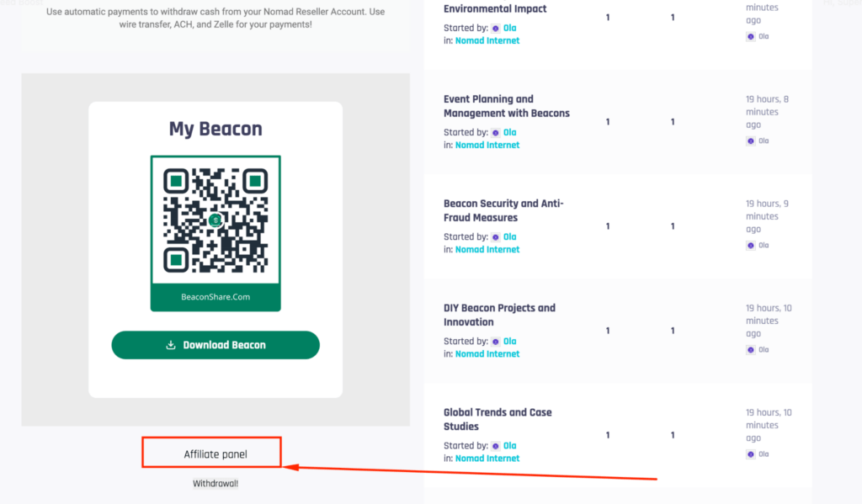Click the My Beacon QR code image
The height and width of the screenshot is (504, 862).
215,220
